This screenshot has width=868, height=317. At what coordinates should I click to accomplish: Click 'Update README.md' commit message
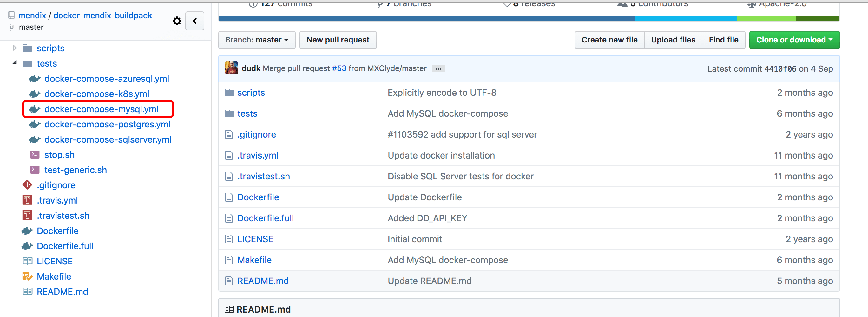tap(430, 281)
